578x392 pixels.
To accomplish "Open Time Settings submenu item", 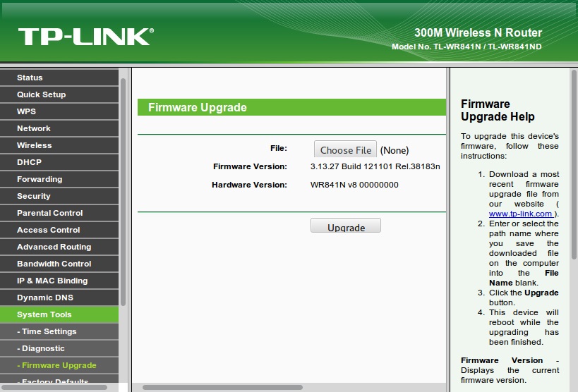I will pos(59,332).
